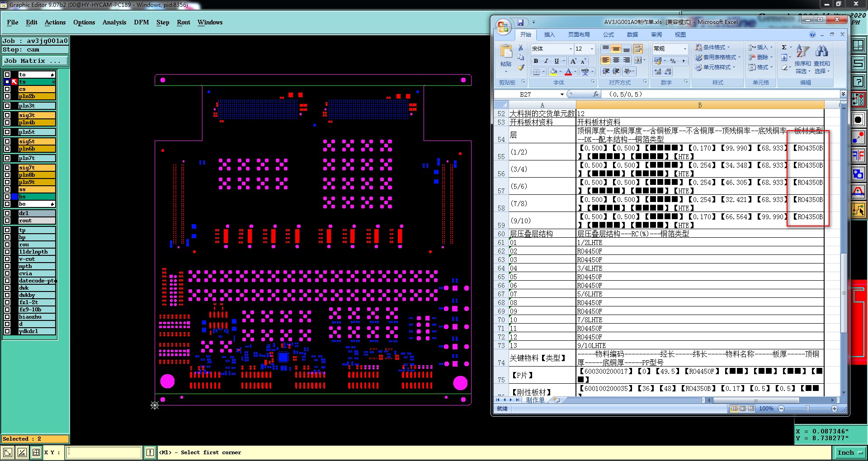Open the Name Box dropdown arrow
Viewport: 868px width, 461px height.
pos(562,94)
